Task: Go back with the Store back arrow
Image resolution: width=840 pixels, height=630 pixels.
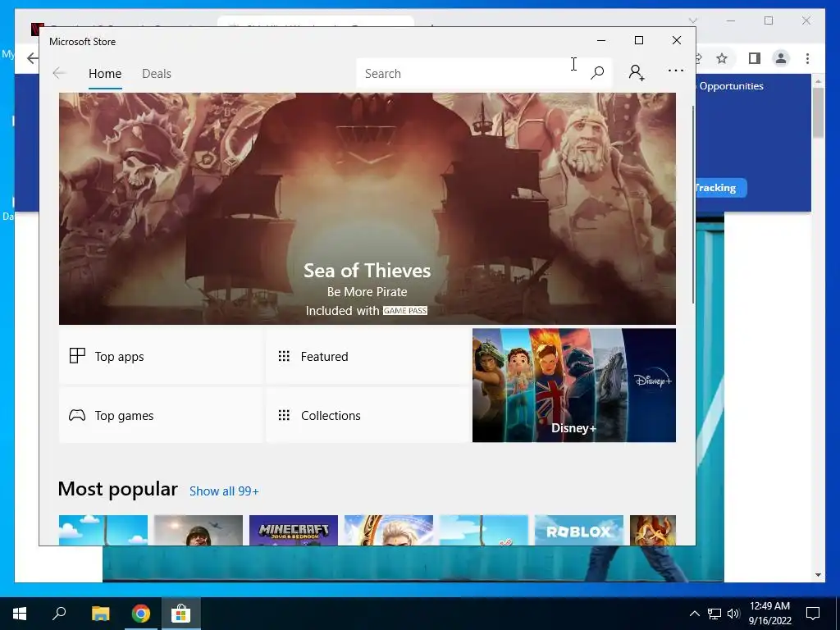Action: click(59, 73)
